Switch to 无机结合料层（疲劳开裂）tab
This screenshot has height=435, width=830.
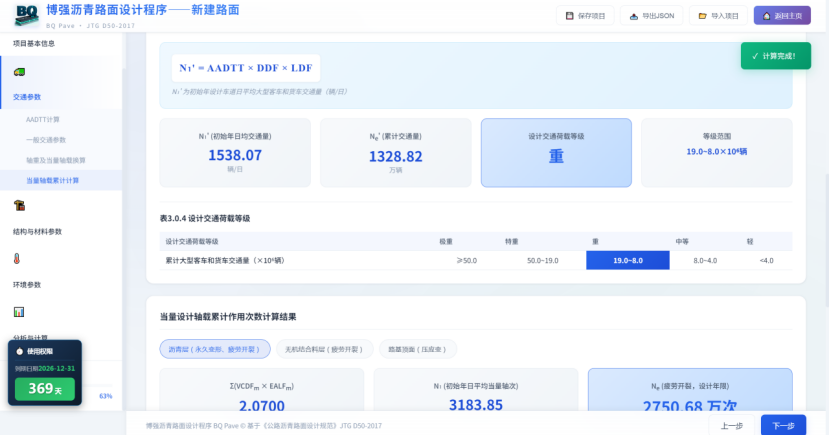pos(324,349)
